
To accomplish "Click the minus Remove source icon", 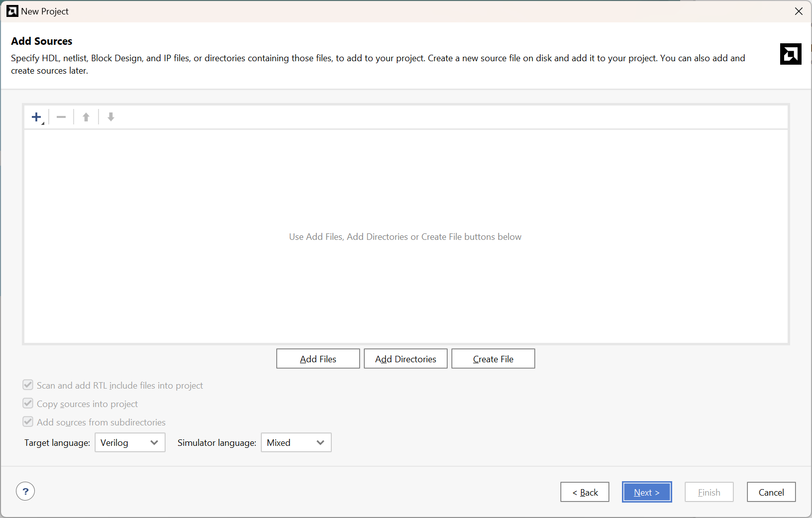I will 61,117.
